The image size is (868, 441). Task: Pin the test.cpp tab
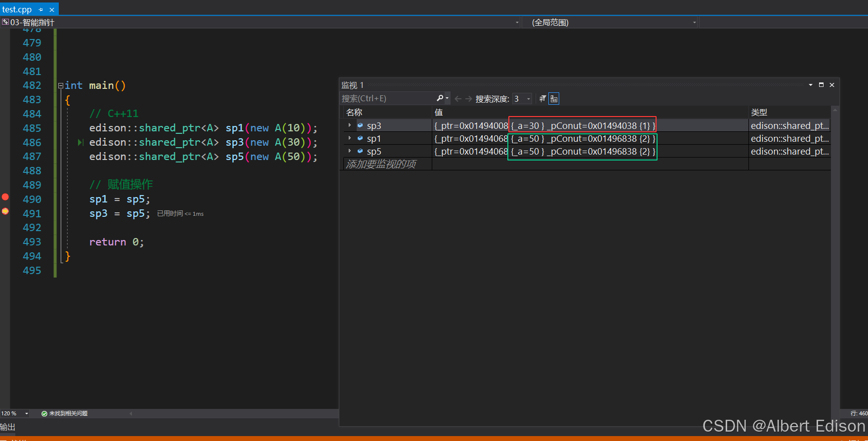tap(41, 9)
